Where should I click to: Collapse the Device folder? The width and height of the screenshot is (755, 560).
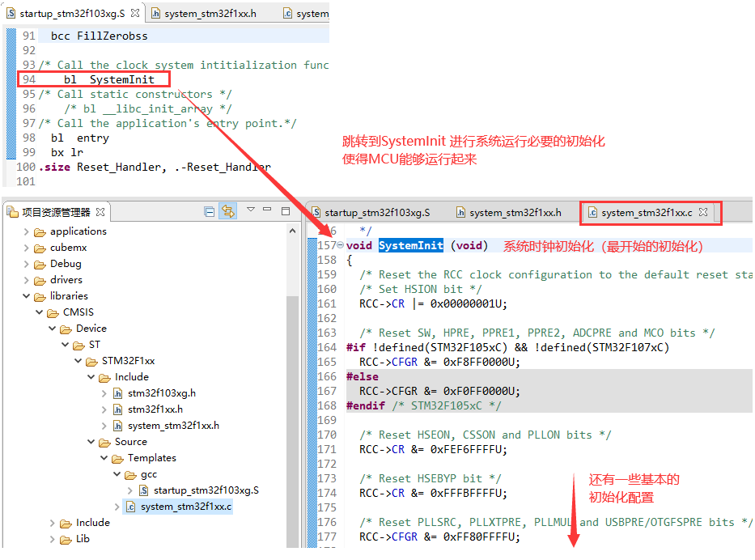pos(52,329)
